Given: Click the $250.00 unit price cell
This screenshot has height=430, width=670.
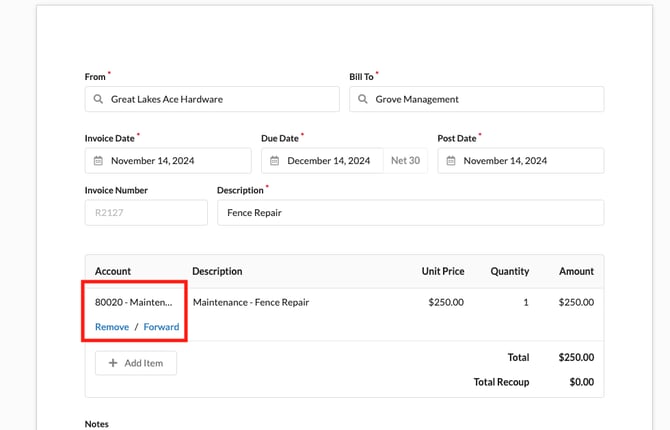Looking at the screenshot, I should pyautogui.click(x=445, y=301).
